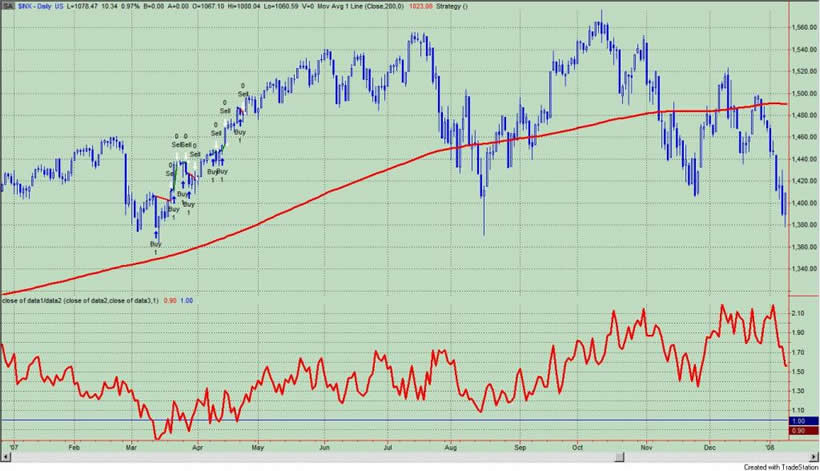Click the '0.97%' percent change value
This screenshot has width=820, height=471.
(x=131, y=6)
